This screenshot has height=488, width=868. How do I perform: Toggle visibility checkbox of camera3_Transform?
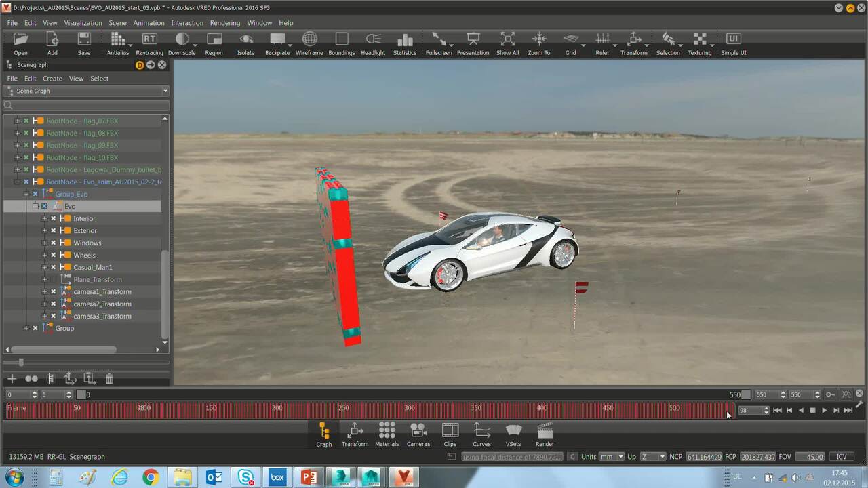pos(54,316)
